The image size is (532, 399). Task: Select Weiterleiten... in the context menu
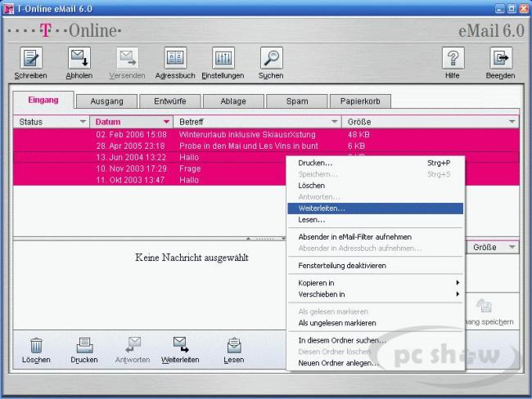point(375,208)
